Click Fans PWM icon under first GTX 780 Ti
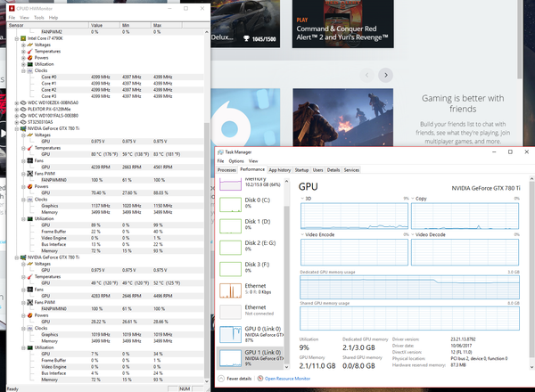Image resolution: width=535 pixels, height=392 pixels. [30, 174]
